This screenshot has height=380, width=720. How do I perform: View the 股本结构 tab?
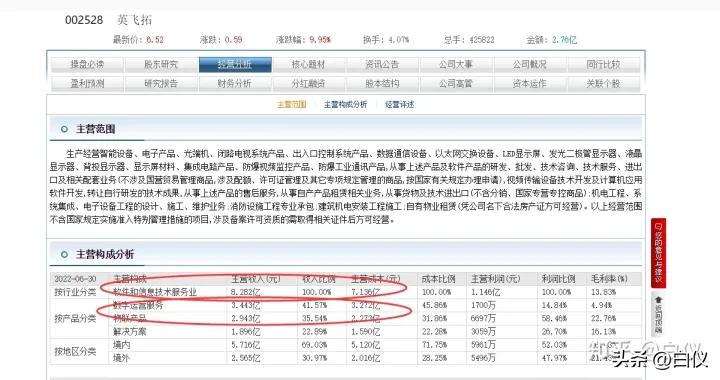click(382, 84)
